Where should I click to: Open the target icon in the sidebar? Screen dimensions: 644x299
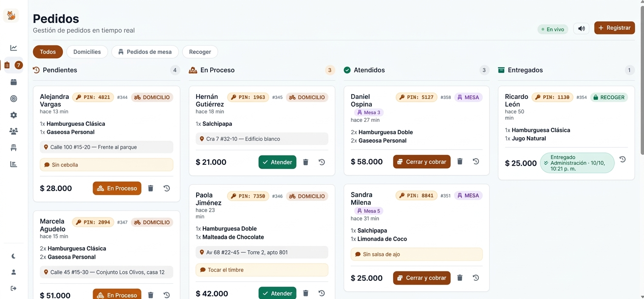click(x=14, y=99)
